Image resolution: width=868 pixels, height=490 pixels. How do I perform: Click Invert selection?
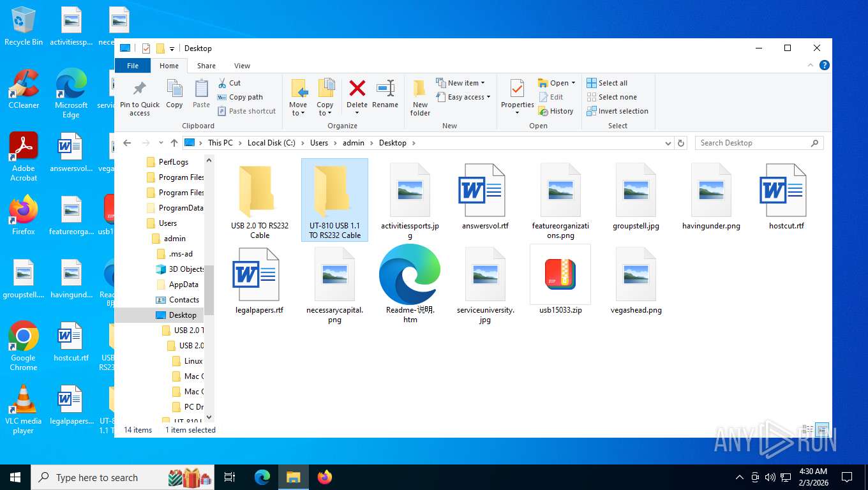tap(617, 111)
